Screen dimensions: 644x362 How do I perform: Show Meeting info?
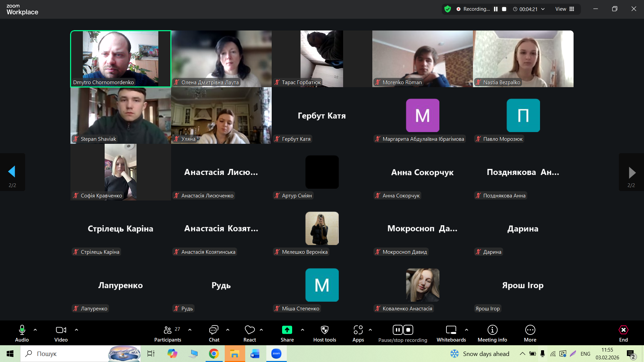[492, 334]
